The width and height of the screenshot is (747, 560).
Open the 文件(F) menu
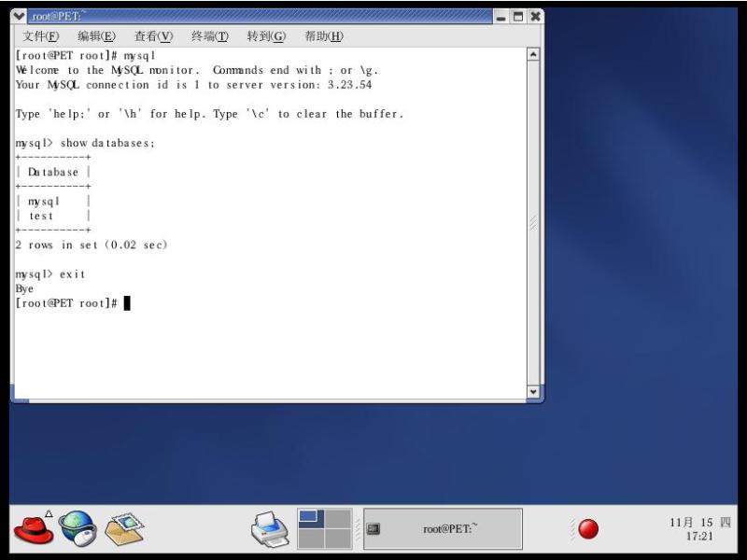tap(41, 36)
